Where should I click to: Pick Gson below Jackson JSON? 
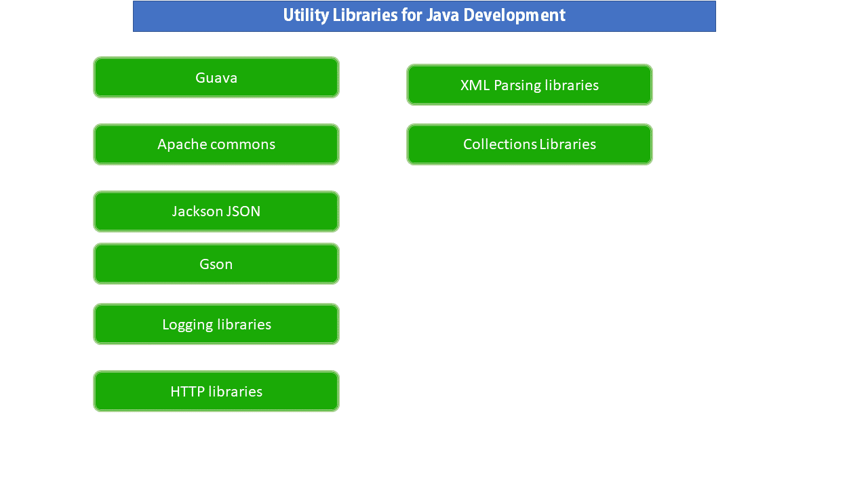(216, 264)
